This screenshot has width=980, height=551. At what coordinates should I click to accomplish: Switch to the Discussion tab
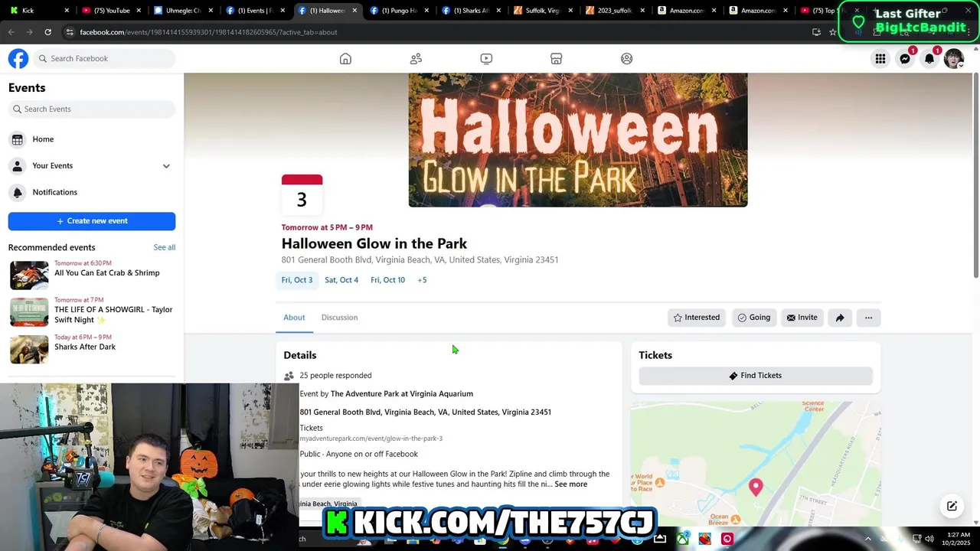tap(339, 318)
